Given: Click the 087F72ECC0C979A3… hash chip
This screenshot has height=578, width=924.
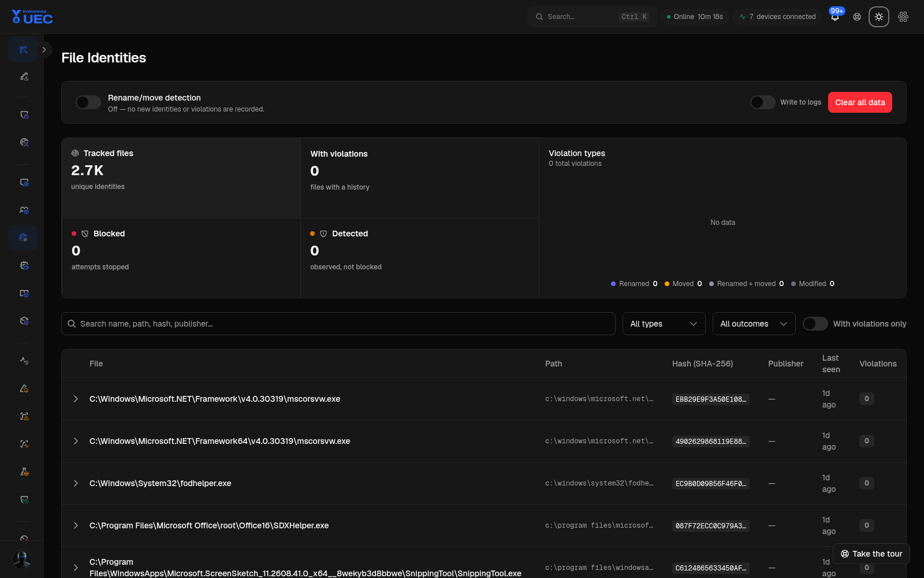Looking at the screenshot, I should click(x=711, y=525).
